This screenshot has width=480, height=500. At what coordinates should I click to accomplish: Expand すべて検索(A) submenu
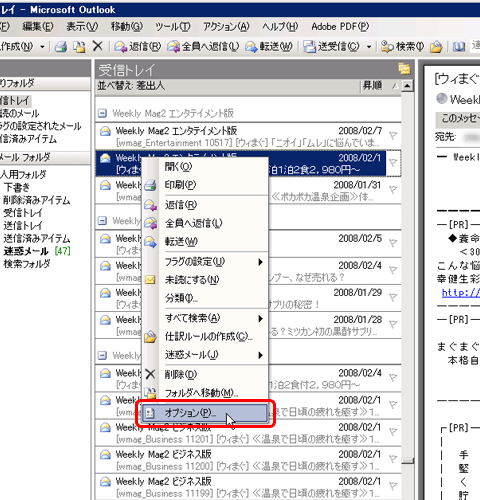click(x=205, y=318)
